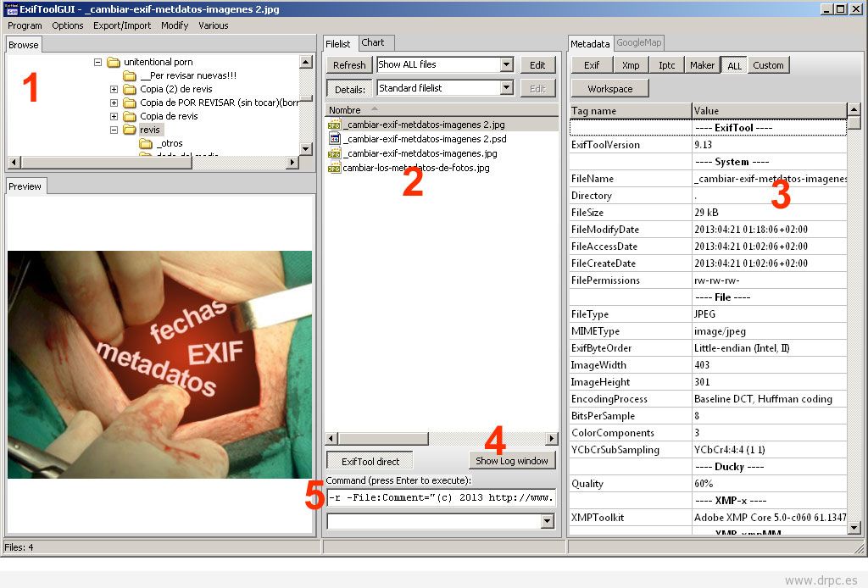Click the Quality tag row
Image resolution: width=868 pixels, height=588 pixels.
tap(708, 484)
